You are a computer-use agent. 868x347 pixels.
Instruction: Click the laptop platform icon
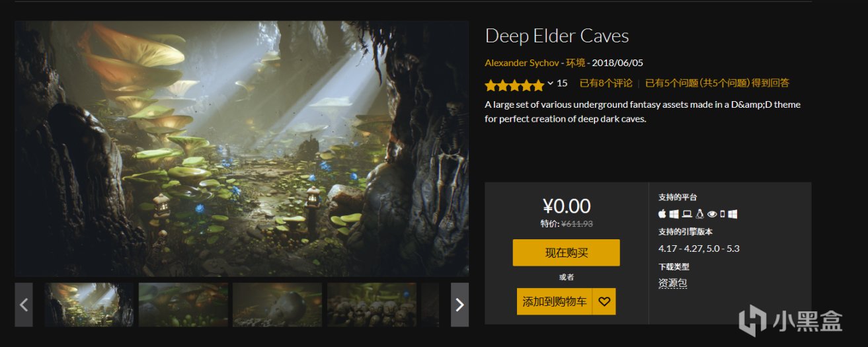tap(687, 214)
